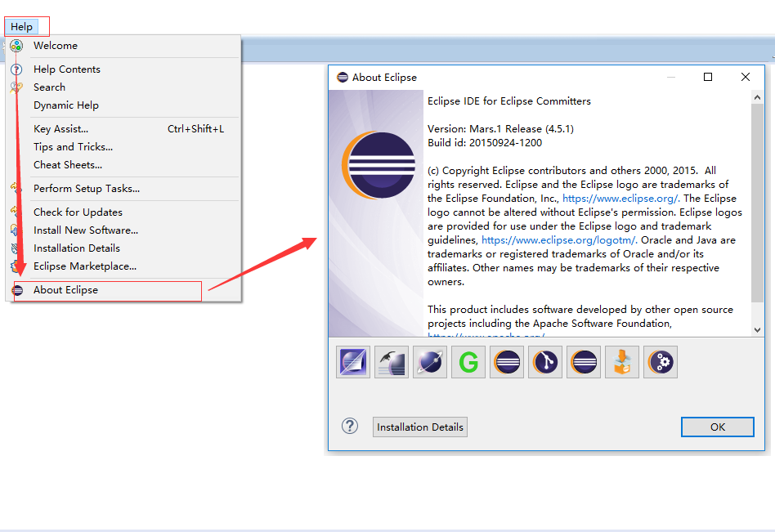This screenshot has height=532, width=775.
Task: Click the scroll down arrow in About dialog
Action: pyautogui.click(x=757, y=330)
